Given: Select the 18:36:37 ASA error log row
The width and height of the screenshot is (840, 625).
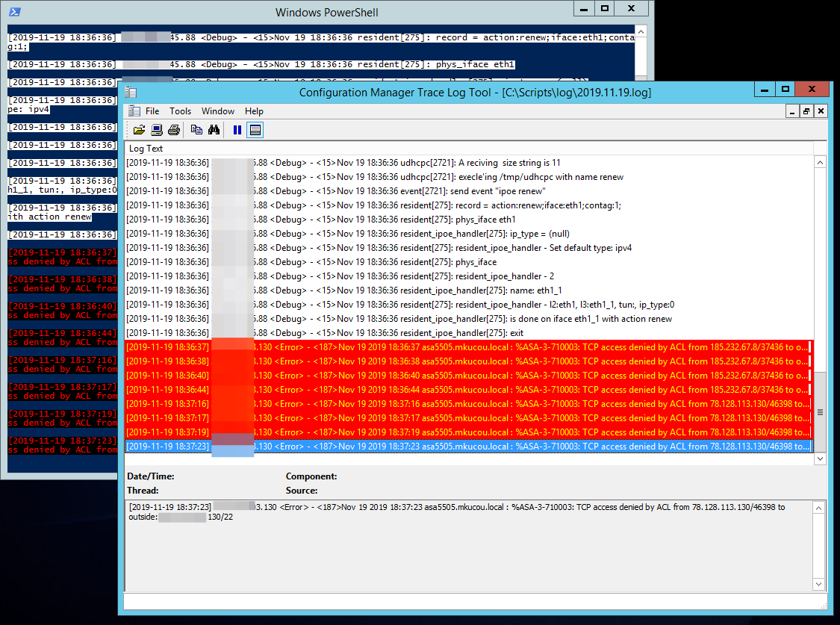Looking at the screenshot, I should tap(467, 347).
